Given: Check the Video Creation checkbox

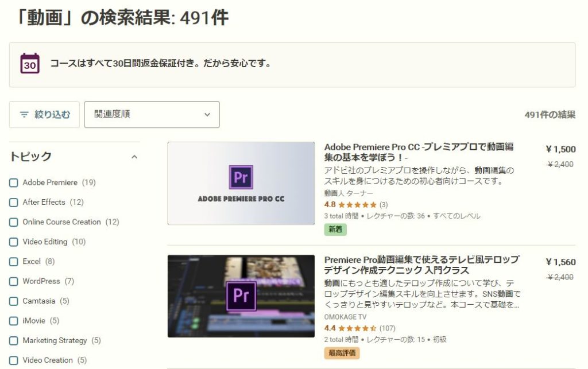Looking at the screenshot, I should [x=14, y=360].
